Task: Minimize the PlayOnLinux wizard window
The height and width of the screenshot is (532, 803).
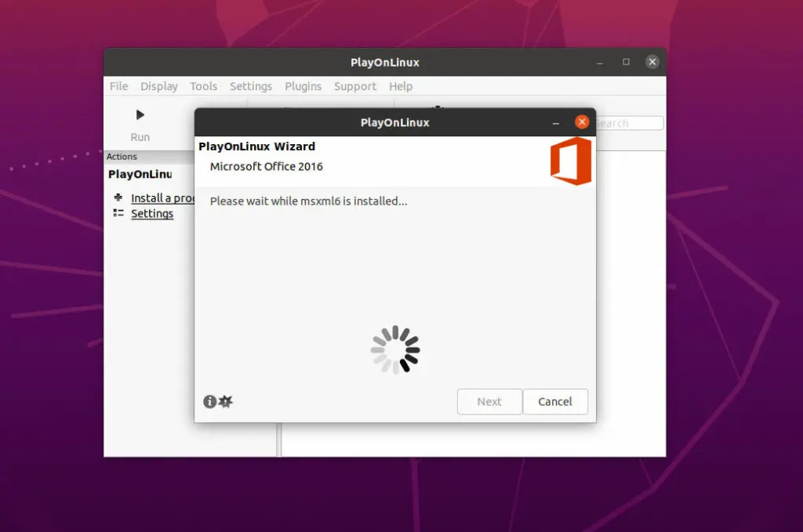Action: pyautogui.click(x=556, y=121)
